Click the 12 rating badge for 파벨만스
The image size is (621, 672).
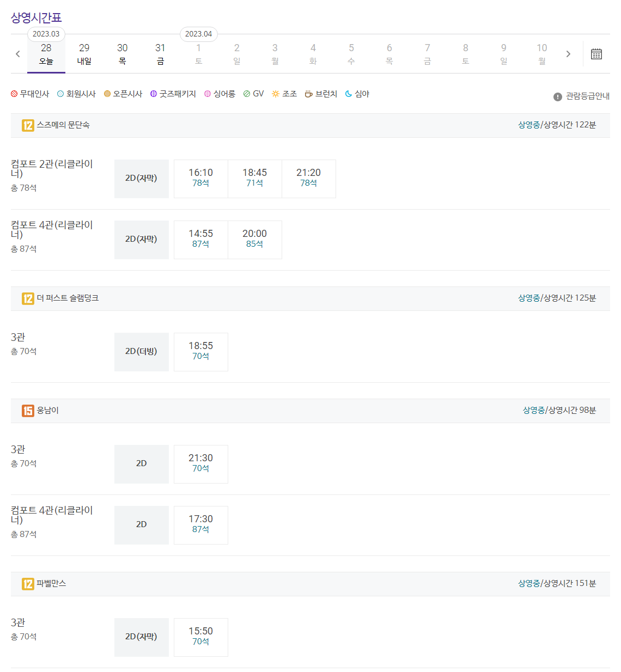point(28,584)
